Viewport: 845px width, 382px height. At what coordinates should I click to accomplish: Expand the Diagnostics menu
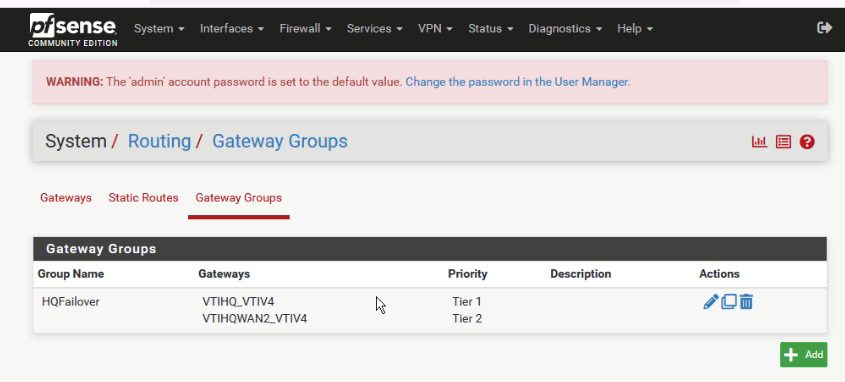[565, 29]
